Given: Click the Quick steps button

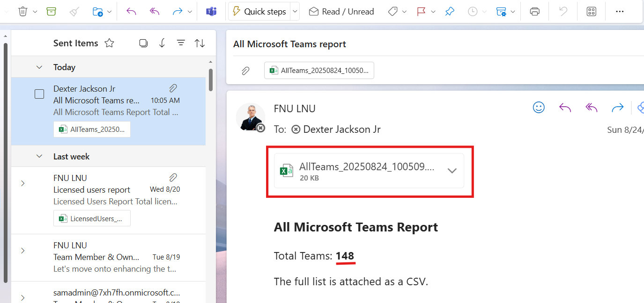Looking at the screenshot, I should [x=259, y=12].
